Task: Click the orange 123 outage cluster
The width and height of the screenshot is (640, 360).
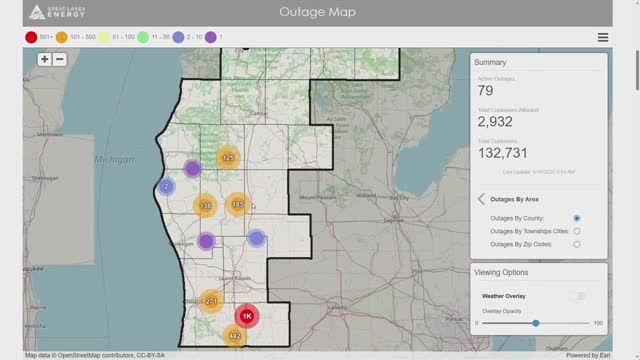Action: point(228,157)
